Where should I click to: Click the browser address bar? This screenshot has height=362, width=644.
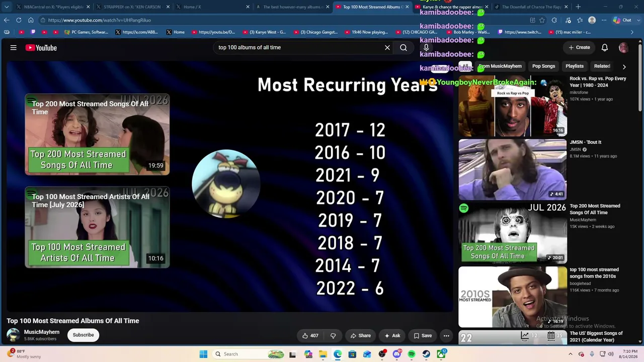pos(282,20)
